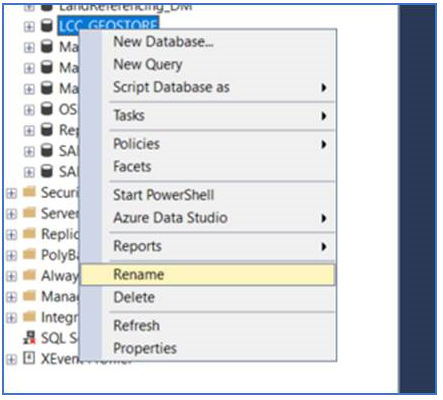
Task: Click the SQL Server Agent icon
Action: coord(29,338)
